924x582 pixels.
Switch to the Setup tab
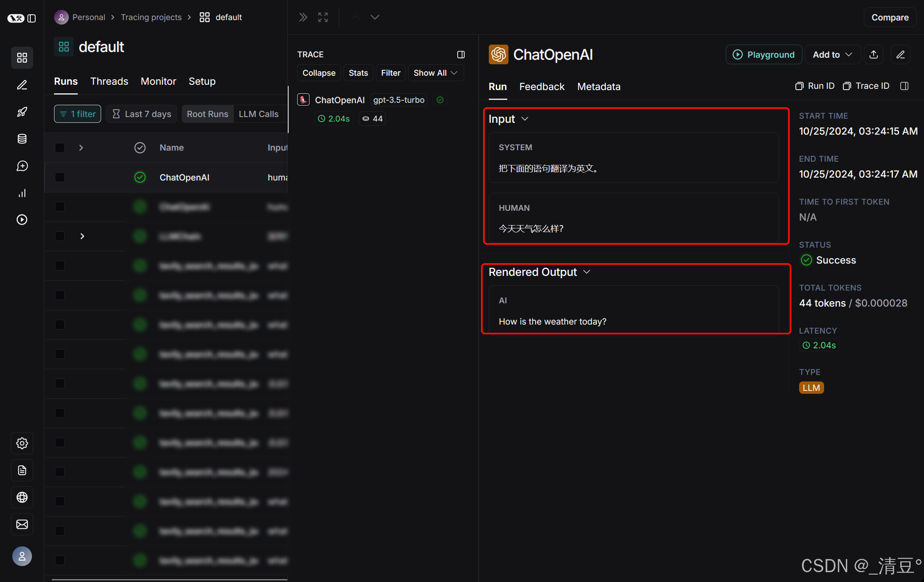tap(202, 81)
